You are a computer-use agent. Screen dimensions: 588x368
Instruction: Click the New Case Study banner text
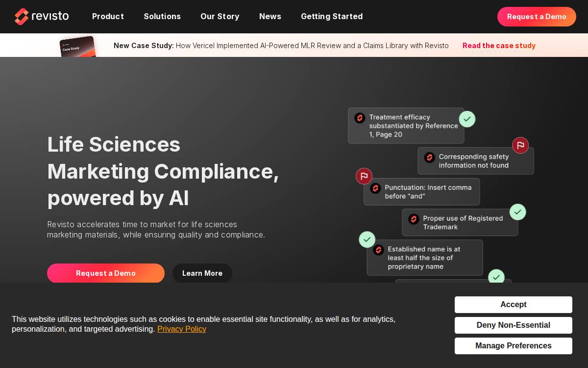tap(281, 46)
